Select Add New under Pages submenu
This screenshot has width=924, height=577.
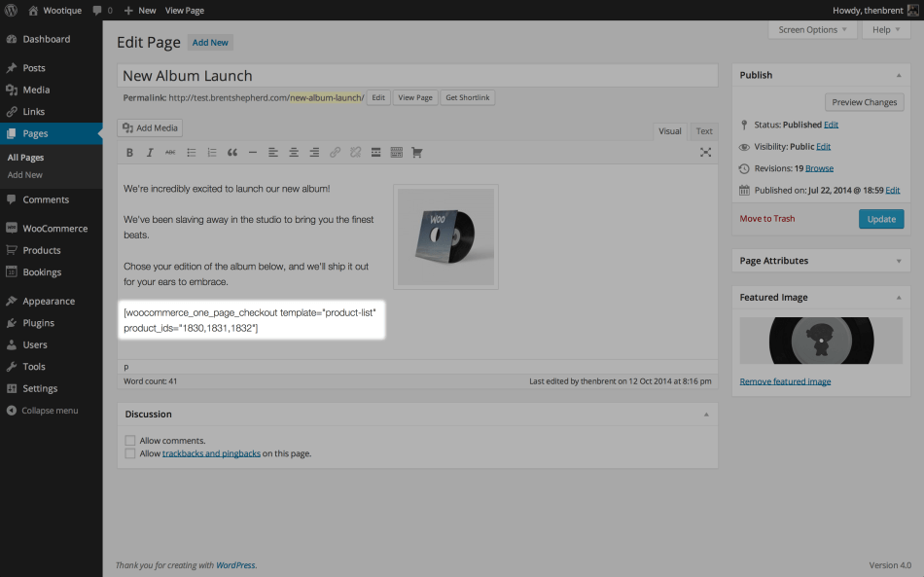24,174
